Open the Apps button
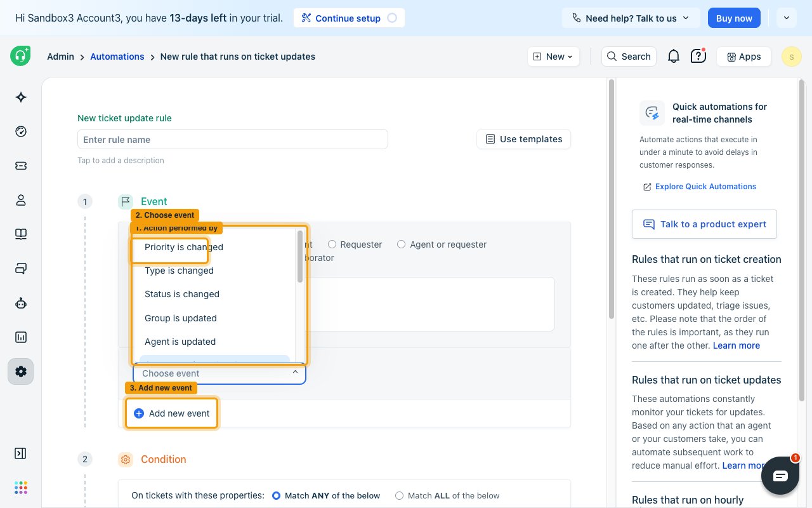This screenshot has height=508, width=812. [x=743, y=57]
